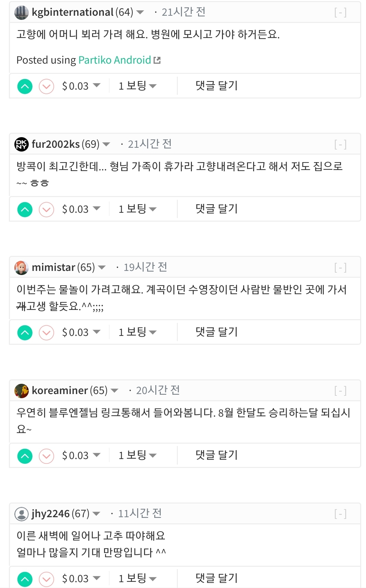Click fur2002ks profile avatar
The image size is (366, 588).
[22, 144]
